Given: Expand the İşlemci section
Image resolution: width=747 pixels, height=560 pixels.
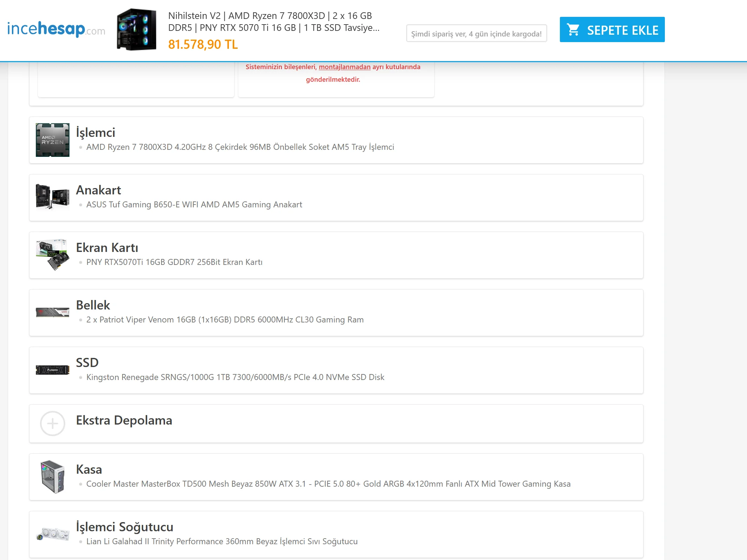Looking at the screenshot, I should click(96, 133).
